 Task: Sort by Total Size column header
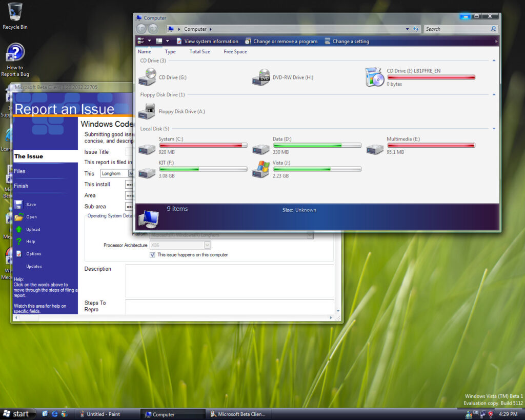(200, 52)
